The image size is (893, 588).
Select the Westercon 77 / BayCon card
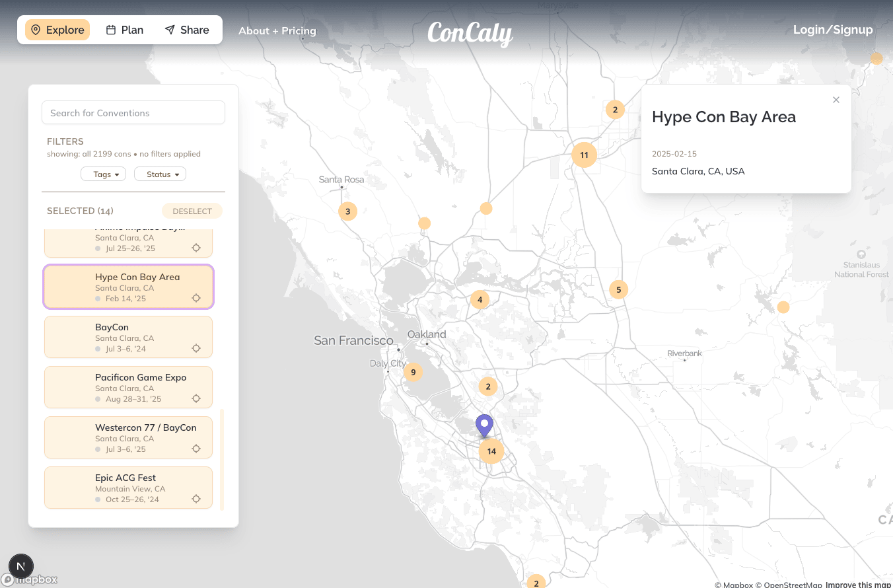pos(129,437)
